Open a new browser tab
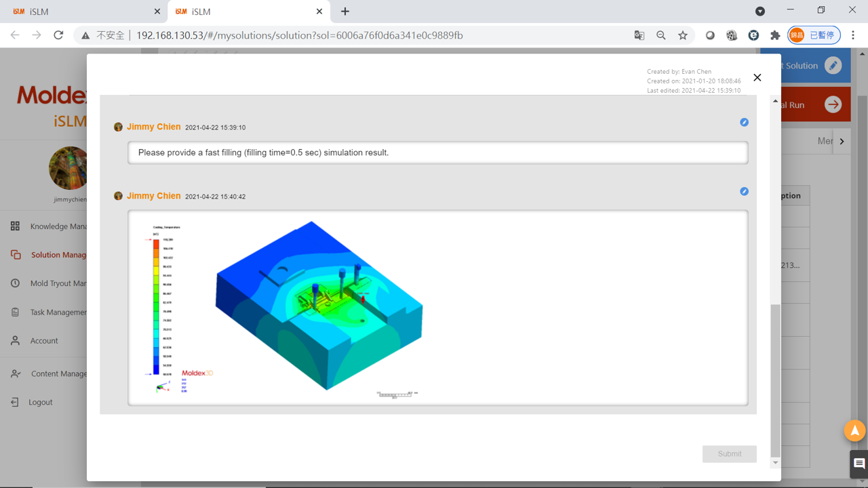The image size is (868, 488). tap(345, 12)
